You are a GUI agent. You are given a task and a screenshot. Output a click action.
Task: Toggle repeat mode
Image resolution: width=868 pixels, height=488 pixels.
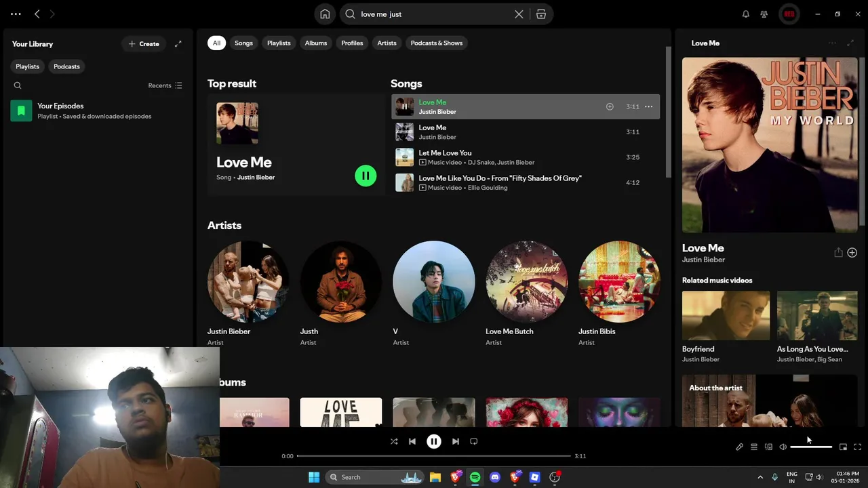pyautogui.click(x=473, y=441)
